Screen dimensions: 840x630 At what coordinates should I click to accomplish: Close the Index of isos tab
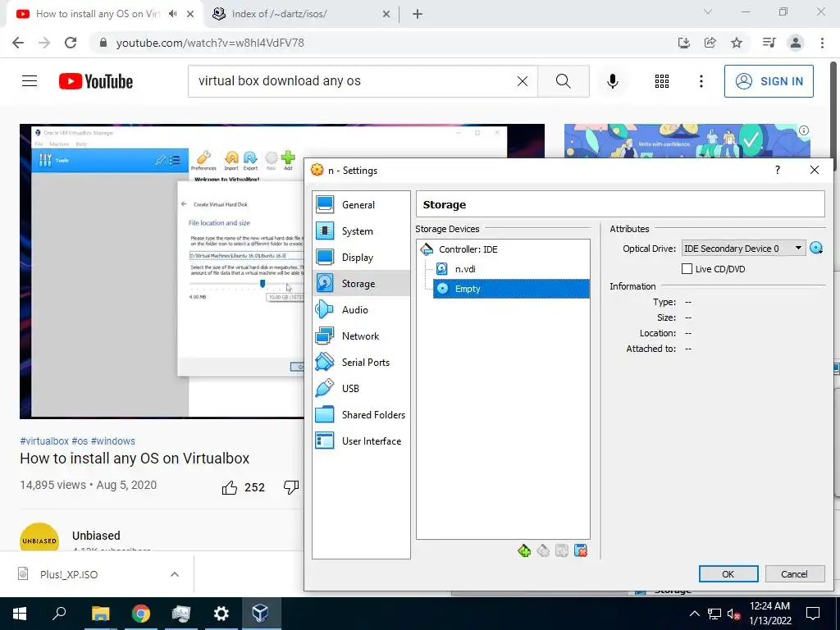click(x=386, y=15)
